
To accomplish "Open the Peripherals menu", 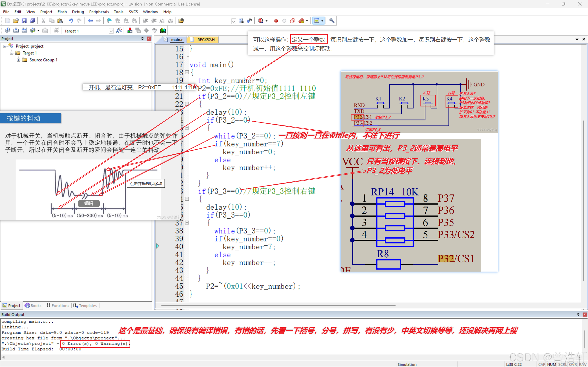I will coord(99,12).
